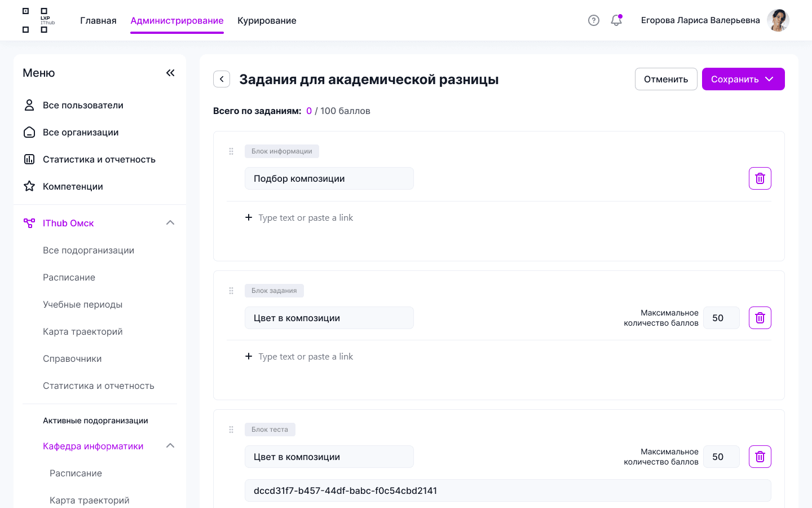Viewport: 812px width, 508px height.
Task: Click the user icon beside Все пользователи
Action: click(x=29, y=105)
